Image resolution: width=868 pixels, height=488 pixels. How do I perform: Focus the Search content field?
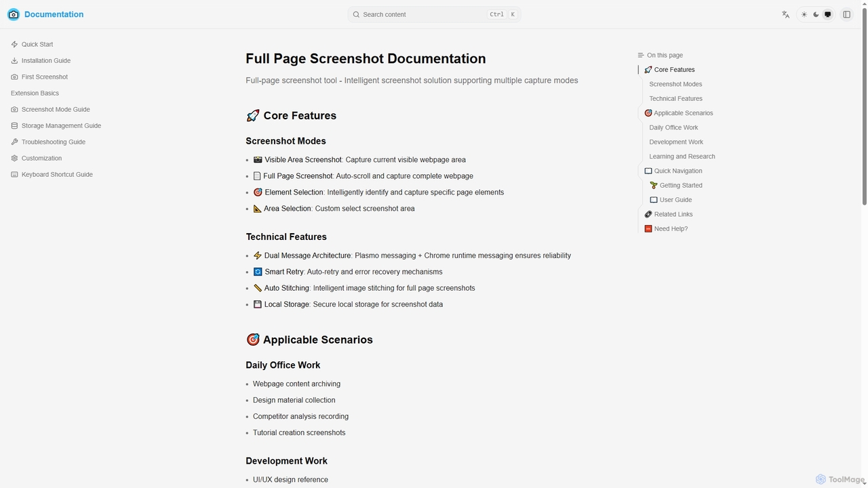point(434,14)
